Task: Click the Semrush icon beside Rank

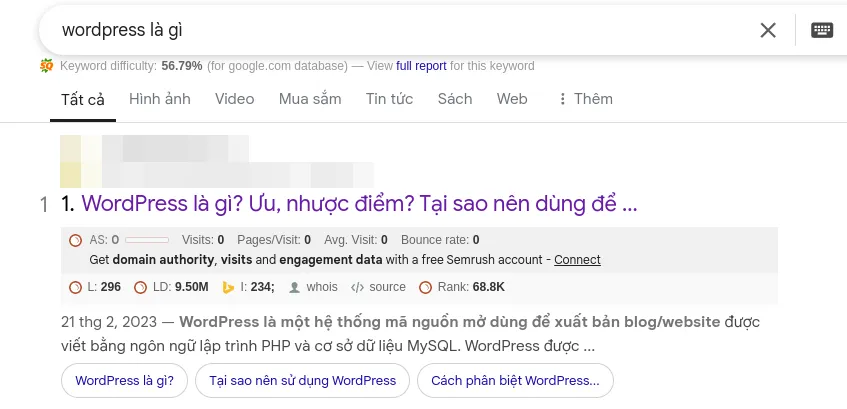Action: point(426,287)
